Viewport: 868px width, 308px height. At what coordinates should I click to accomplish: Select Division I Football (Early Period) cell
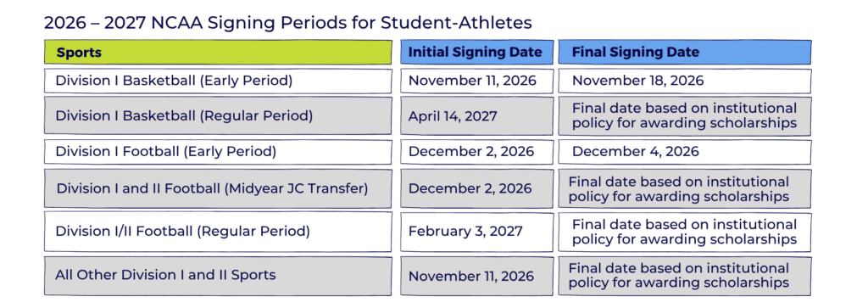click(x=218, y=151)
